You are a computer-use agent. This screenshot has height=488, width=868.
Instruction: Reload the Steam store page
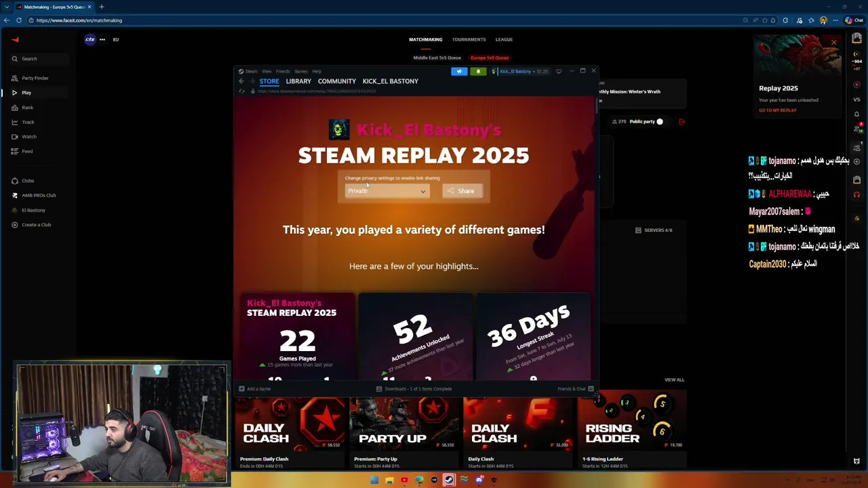[242, 91]
